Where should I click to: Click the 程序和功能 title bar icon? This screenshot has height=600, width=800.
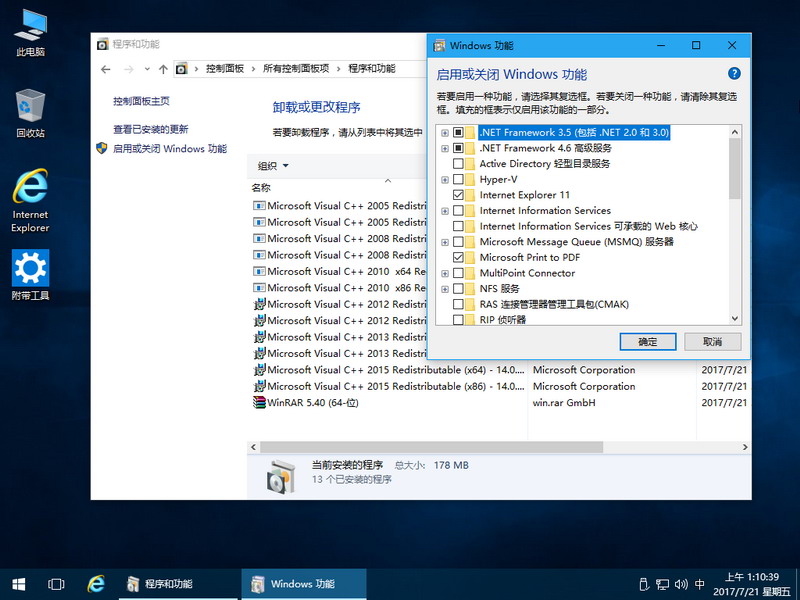click(x=103, y=44)
